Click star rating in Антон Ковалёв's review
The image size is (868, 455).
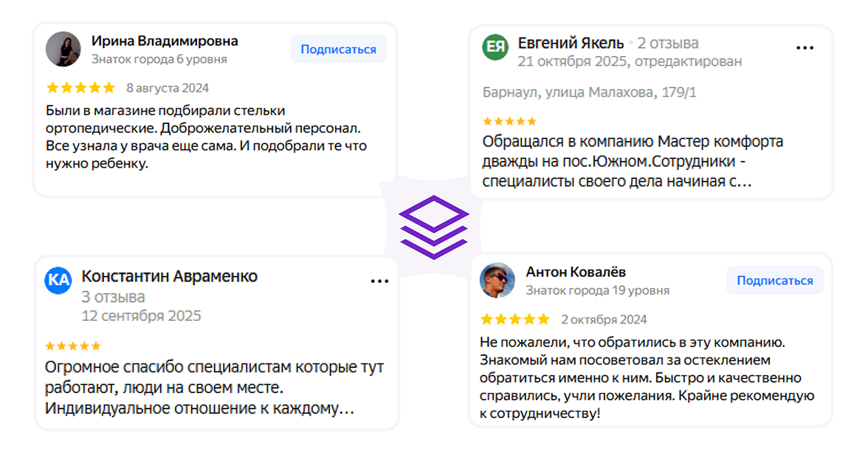click(x=515, y=319)
